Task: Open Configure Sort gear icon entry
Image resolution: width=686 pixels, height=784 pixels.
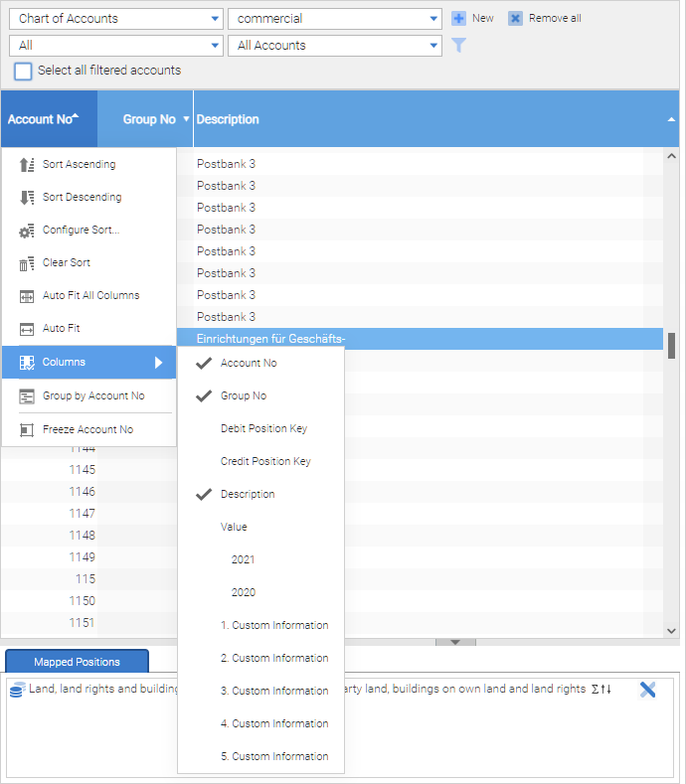Action: 27,231
